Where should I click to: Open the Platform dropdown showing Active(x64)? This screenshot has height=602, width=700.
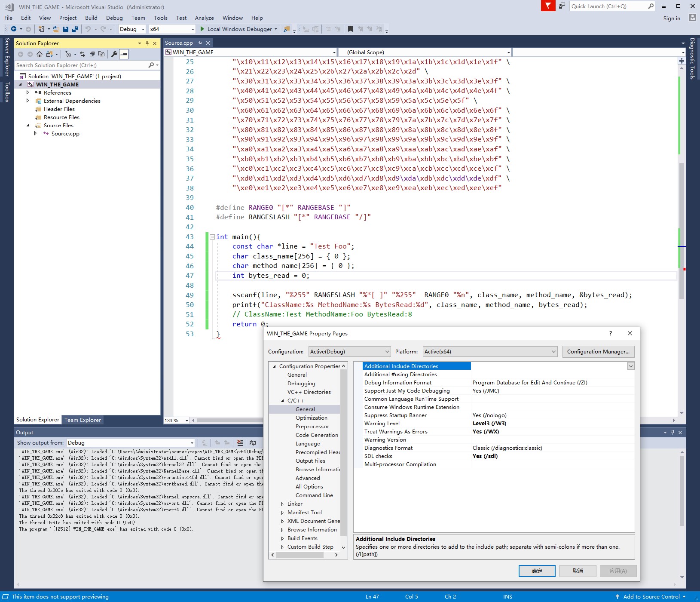pos(489,352)
